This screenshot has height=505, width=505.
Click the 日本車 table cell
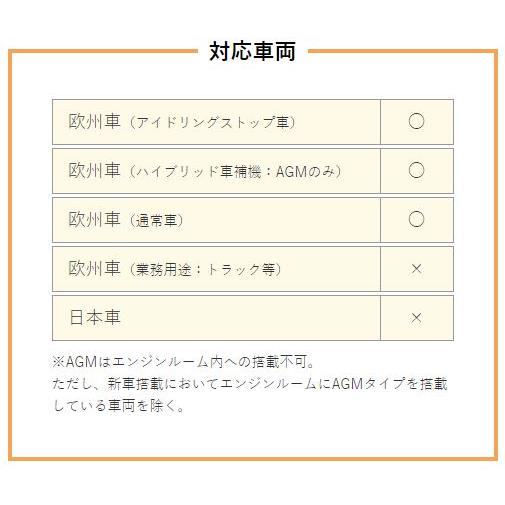tap(216, 318)
